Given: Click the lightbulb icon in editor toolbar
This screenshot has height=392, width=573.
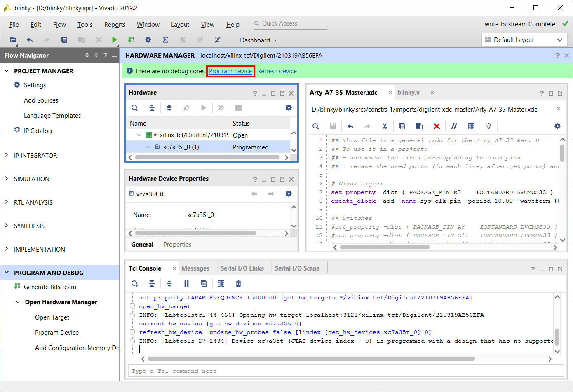Looking at the screenshot, I should (x=488, y=126).
